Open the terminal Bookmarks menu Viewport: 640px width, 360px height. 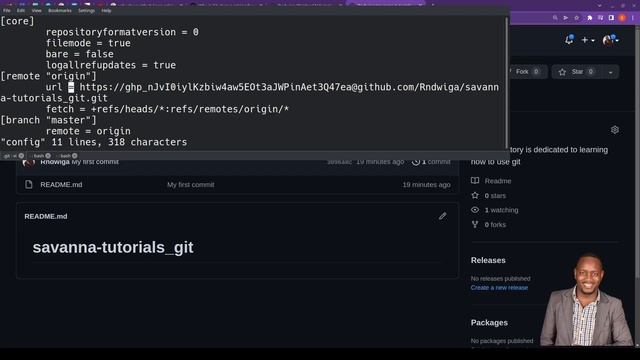pyautogui.click(x=60, y=11)
